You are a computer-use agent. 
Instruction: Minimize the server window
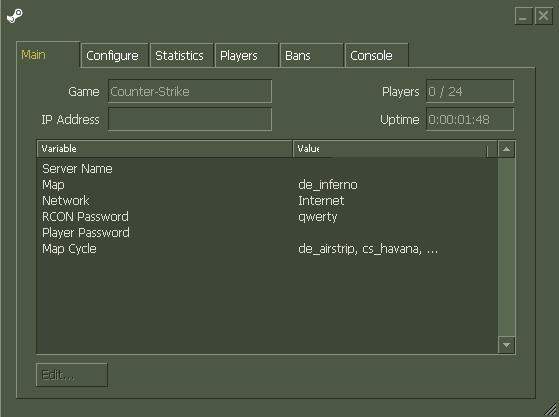[x=523, y=16]
